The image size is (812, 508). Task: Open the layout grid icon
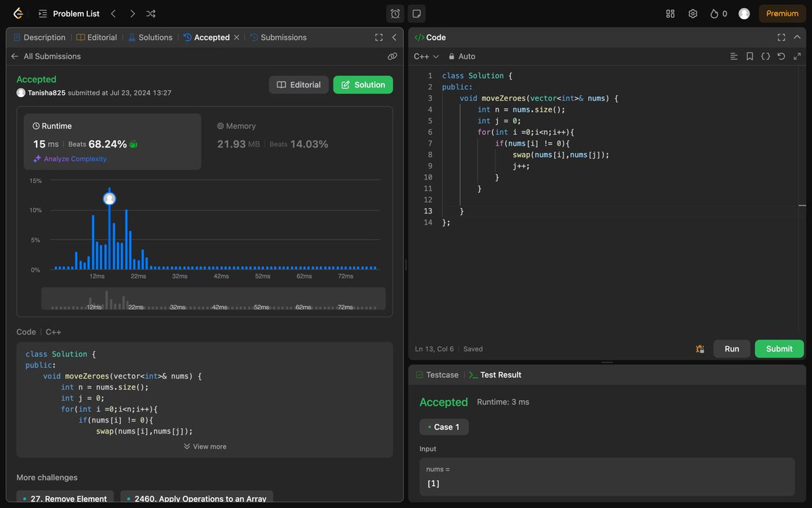pos(671,14)
